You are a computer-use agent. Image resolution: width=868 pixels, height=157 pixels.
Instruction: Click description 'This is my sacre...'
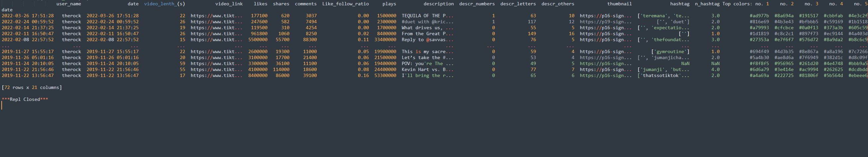(x=428, y=52)
